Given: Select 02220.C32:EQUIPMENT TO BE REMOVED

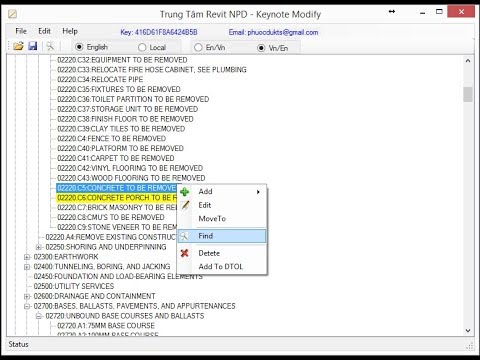Looking at the screenshot, I should tap(122, 60).
